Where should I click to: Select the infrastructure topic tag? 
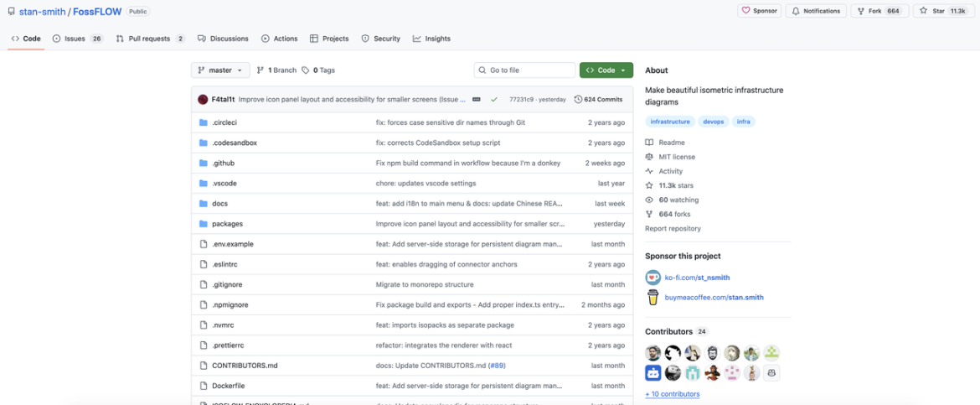[x=670, y=122]
